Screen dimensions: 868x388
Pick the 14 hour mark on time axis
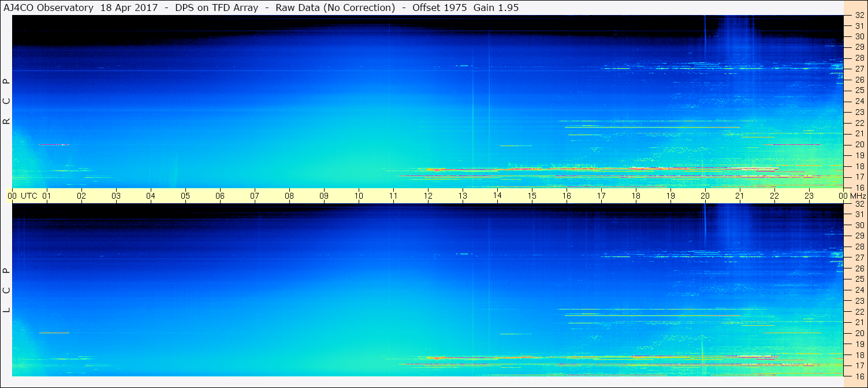pos(497,195)
